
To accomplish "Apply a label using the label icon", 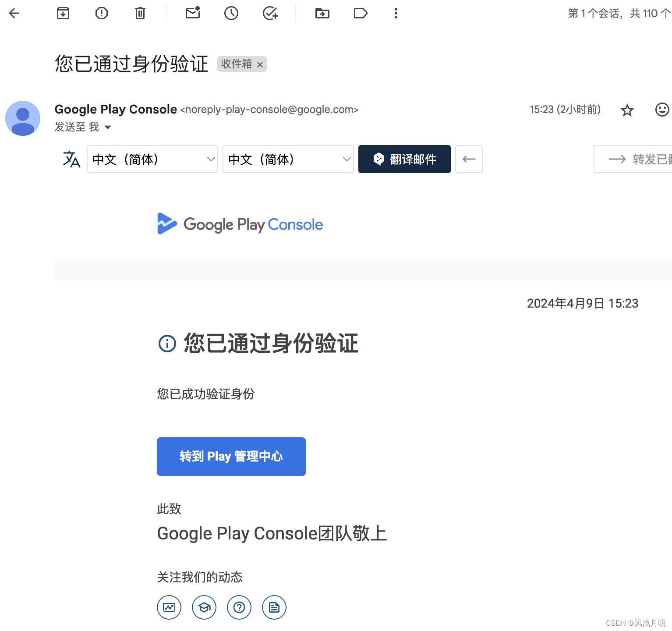I will point(361,14).
